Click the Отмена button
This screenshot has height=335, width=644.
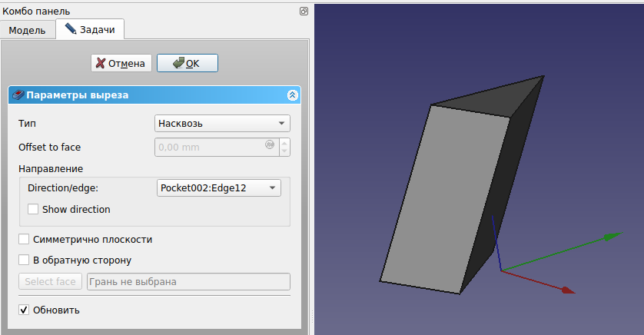[121, 63]
